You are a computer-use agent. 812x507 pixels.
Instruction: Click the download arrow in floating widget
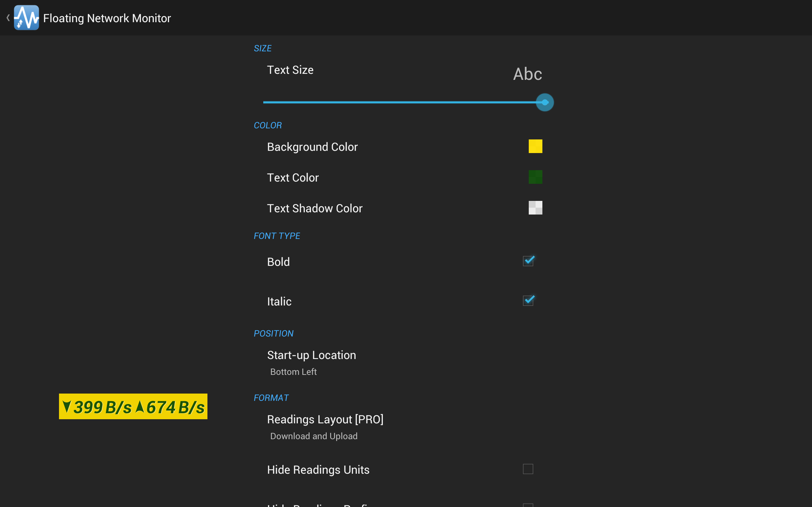67,407
